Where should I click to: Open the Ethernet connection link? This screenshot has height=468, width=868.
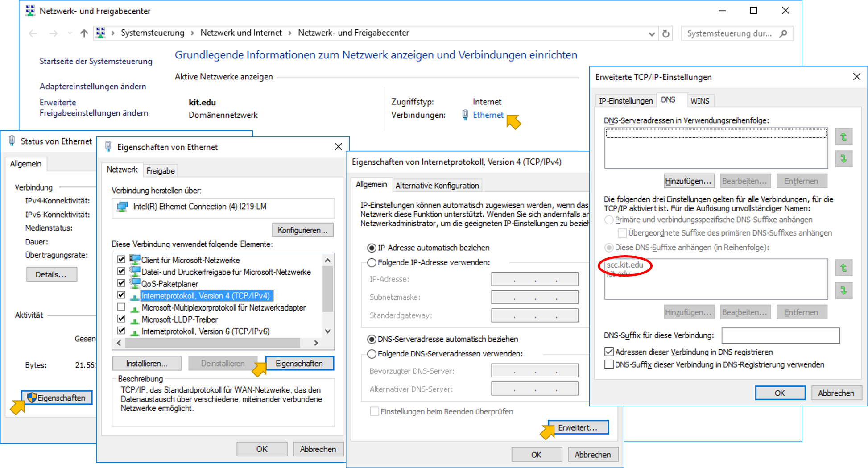tap(488, 115)
